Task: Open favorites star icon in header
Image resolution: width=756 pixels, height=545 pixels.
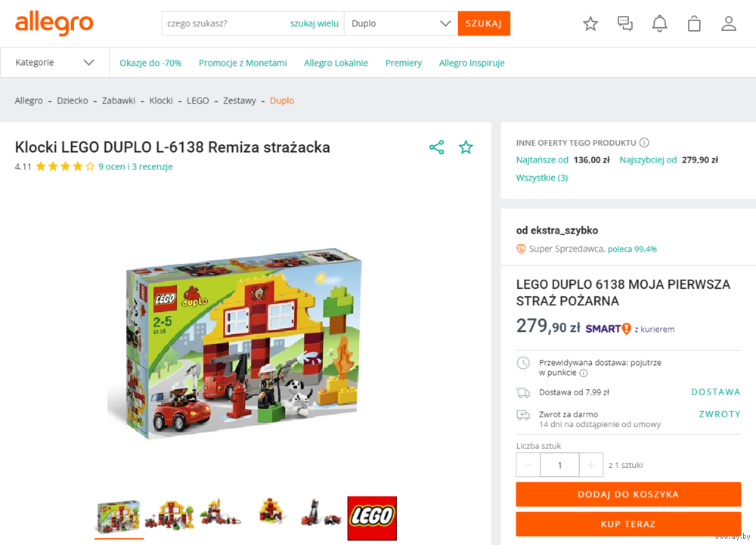Action: [590, 23]
